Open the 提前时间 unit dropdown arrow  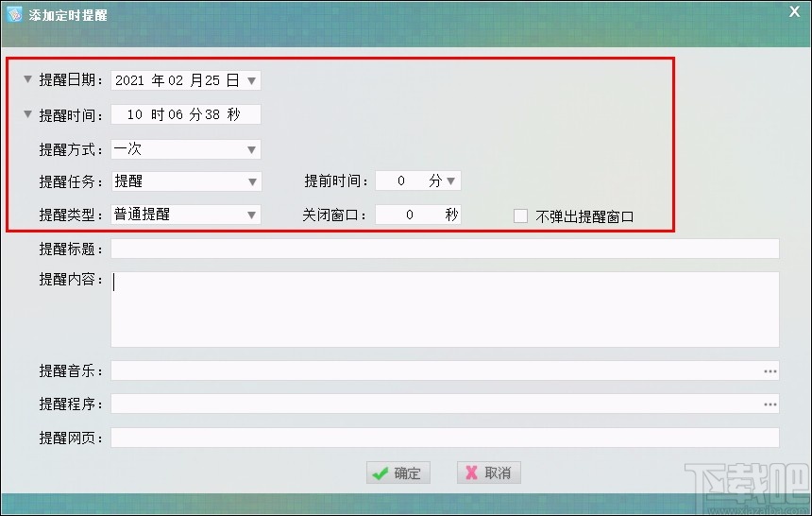click(451, 181)
